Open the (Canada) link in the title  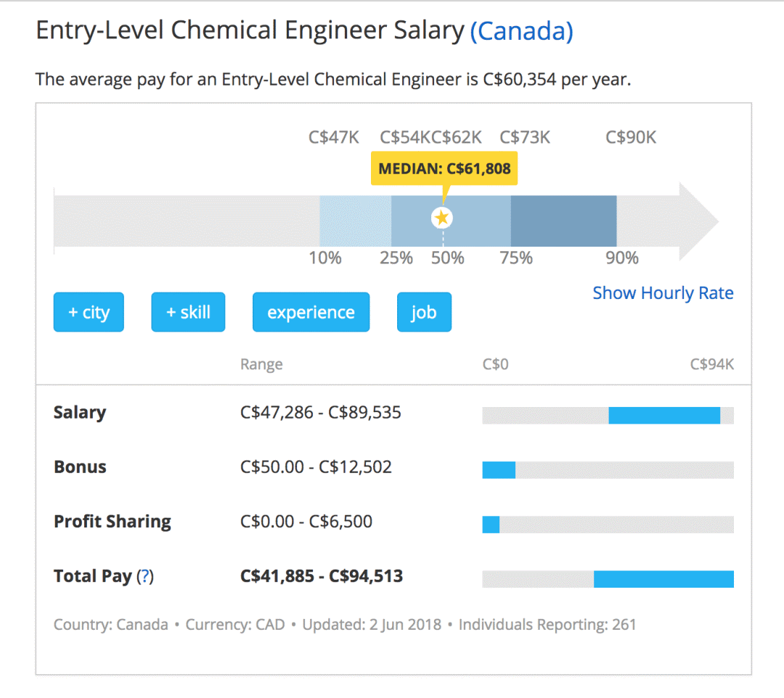click(521, 31)
